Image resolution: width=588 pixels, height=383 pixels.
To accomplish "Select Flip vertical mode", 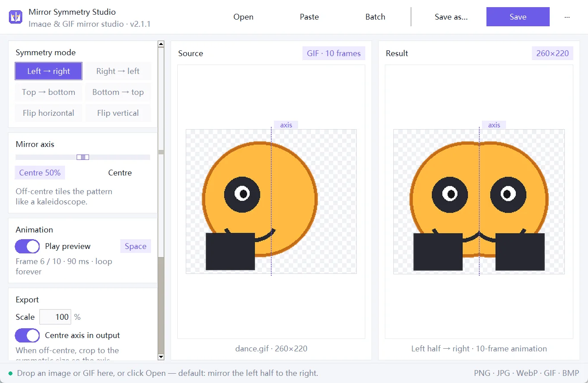I will (118, 113).
